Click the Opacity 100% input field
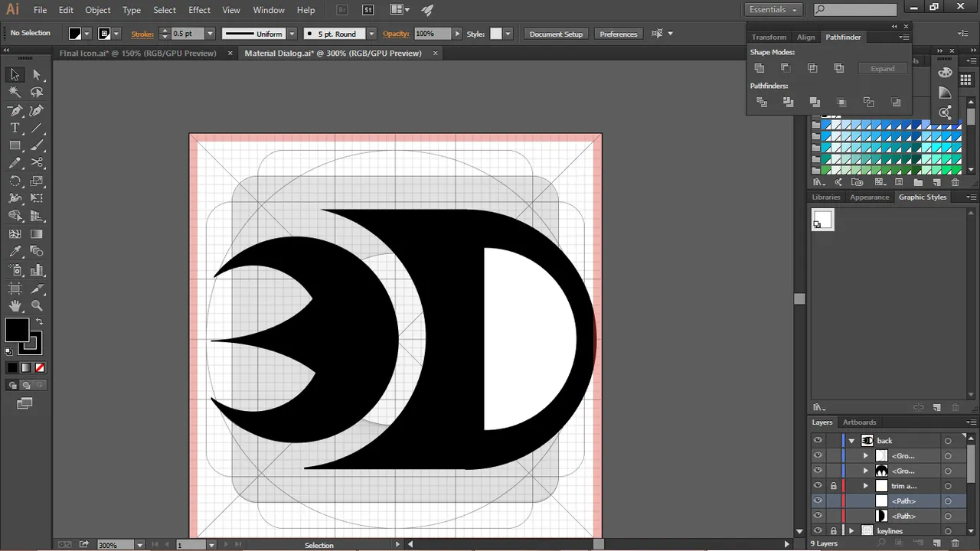Image resolution: width=980 pixels, height=551 pixels. (433, 34)
